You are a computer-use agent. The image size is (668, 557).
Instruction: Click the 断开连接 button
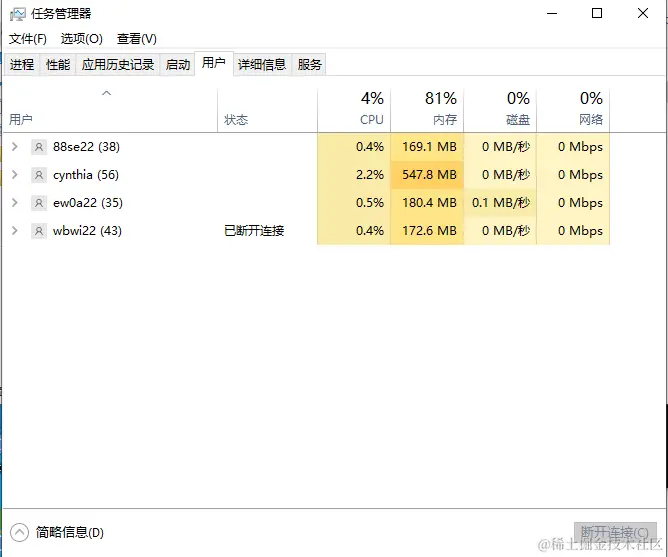(615, 532)
